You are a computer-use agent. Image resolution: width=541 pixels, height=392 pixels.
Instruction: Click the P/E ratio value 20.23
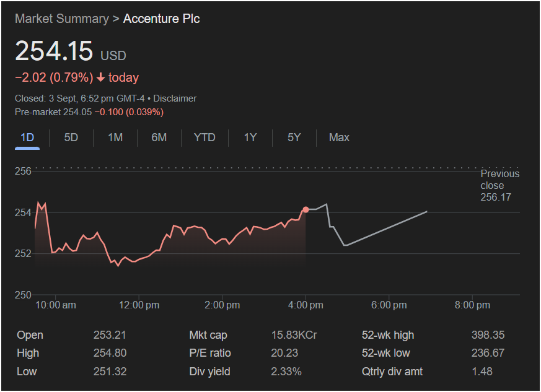coord(284,353)
